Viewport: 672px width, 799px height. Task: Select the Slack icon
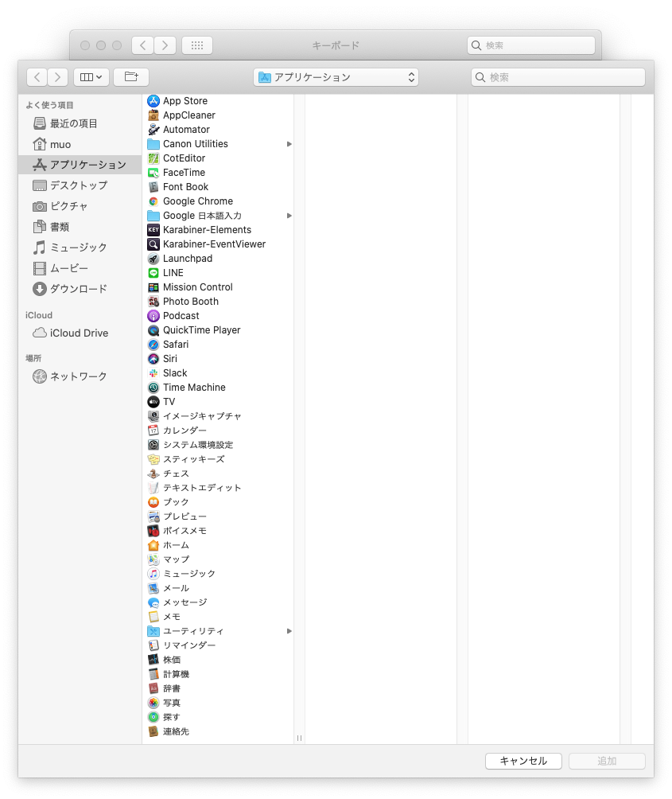click(x=153, y=373)
